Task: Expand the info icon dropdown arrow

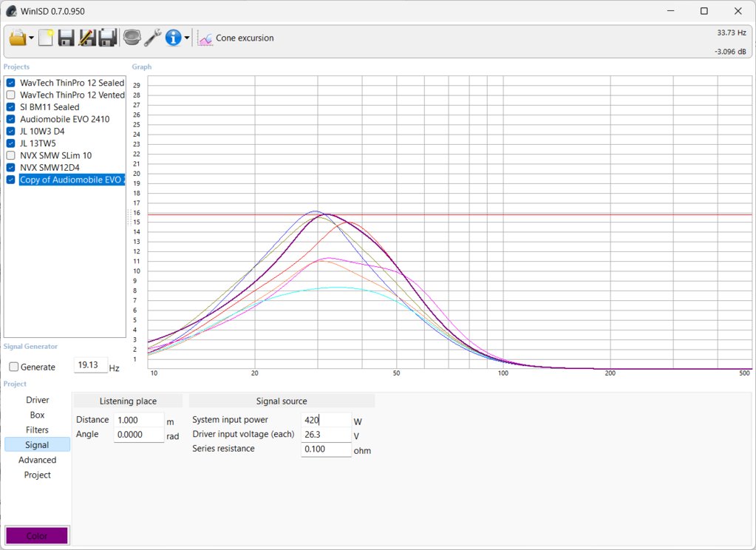Action: [x=187, y=38]
